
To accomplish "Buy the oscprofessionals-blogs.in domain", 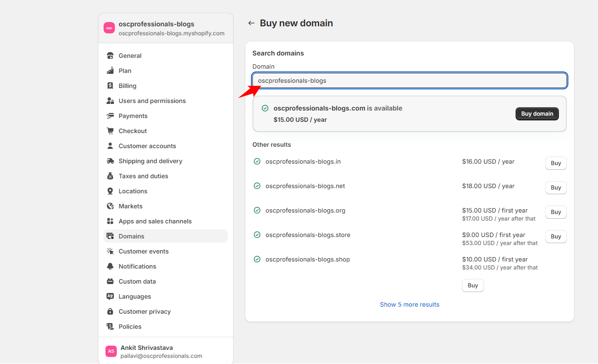I will [556, 163].
